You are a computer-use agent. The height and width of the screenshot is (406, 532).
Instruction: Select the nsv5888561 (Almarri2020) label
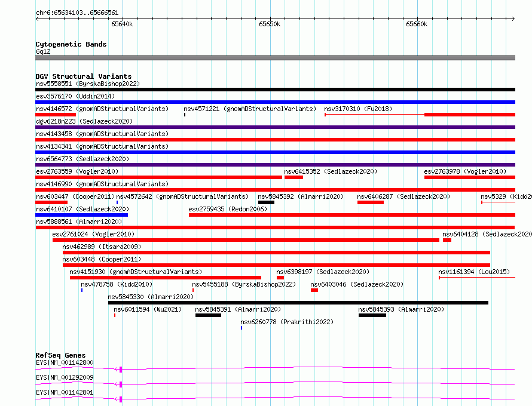coord(79,222)
